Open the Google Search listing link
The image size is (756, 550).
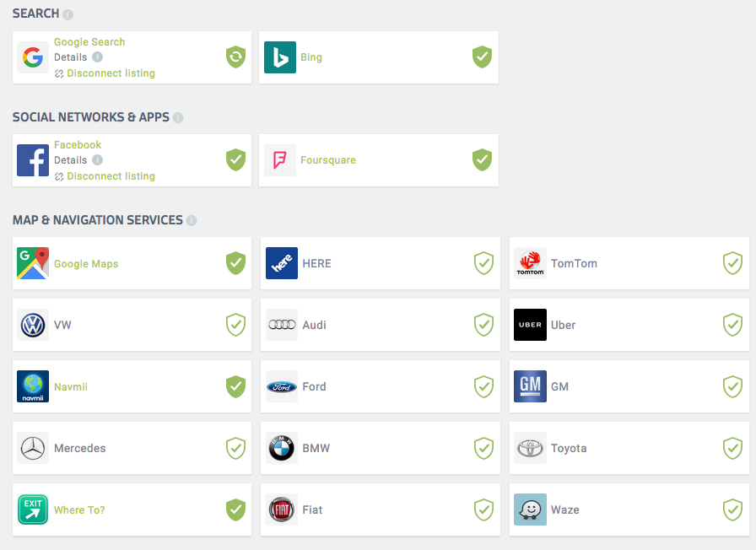89,42
